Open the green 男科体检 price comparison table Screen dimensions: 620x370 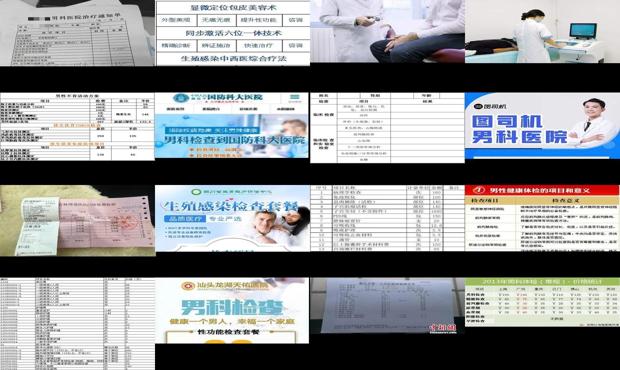pyautogui.click(x=542, y=302)
